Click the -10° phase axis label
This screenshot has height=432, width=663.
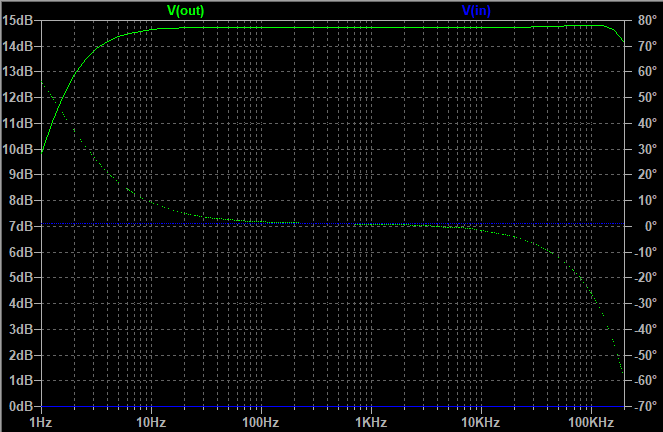(x=645, y=252)
